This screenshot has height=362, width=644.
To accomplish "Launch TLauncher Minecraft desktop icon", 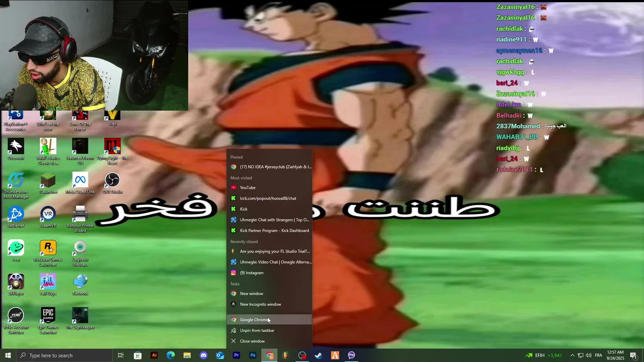I will (48, 184).
